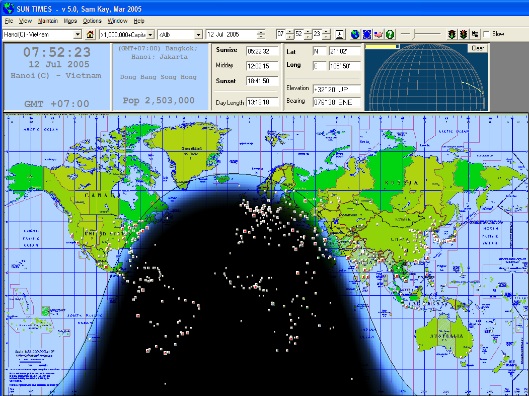The image size is (529, 396).
Task: Toggle the Slow checkbox
Action: (486, 34)
